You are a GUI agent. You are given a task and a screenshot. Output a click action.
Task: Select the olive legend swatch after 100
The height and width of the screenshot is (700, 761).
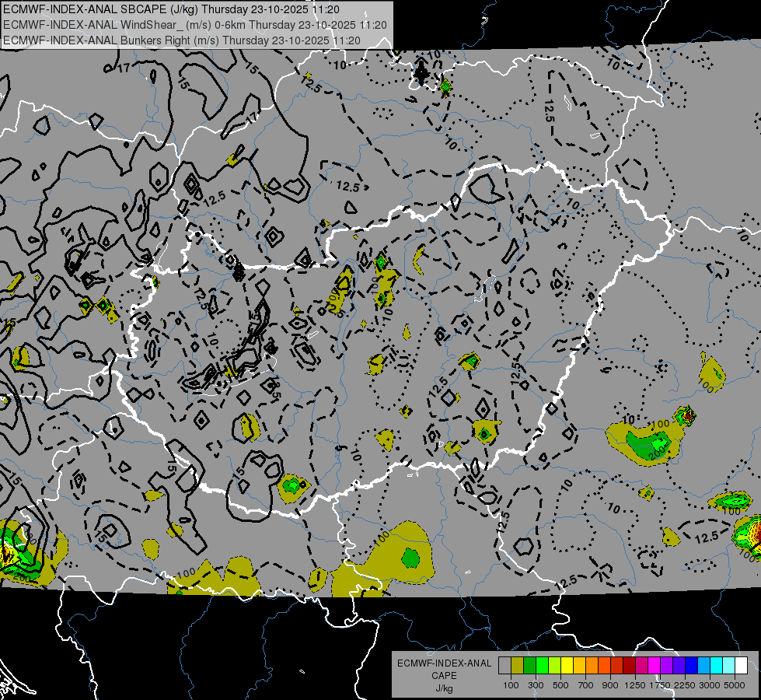tap(518, 665)
